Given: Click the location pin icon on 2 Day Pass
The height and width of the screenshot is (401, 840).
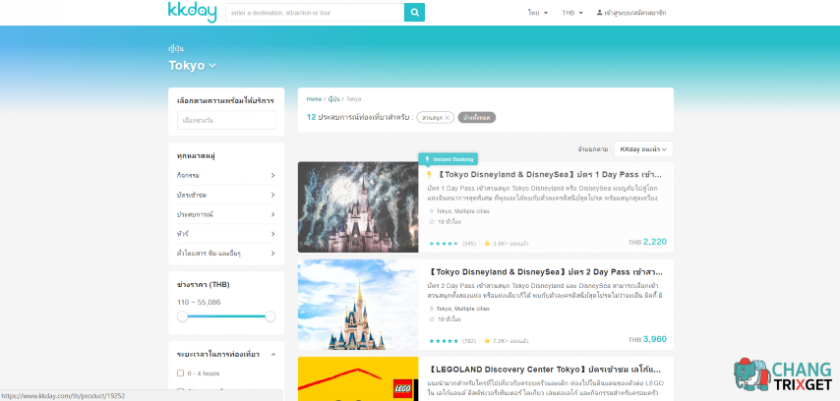Looking at the screenshot, I should (x=432, y=309).
